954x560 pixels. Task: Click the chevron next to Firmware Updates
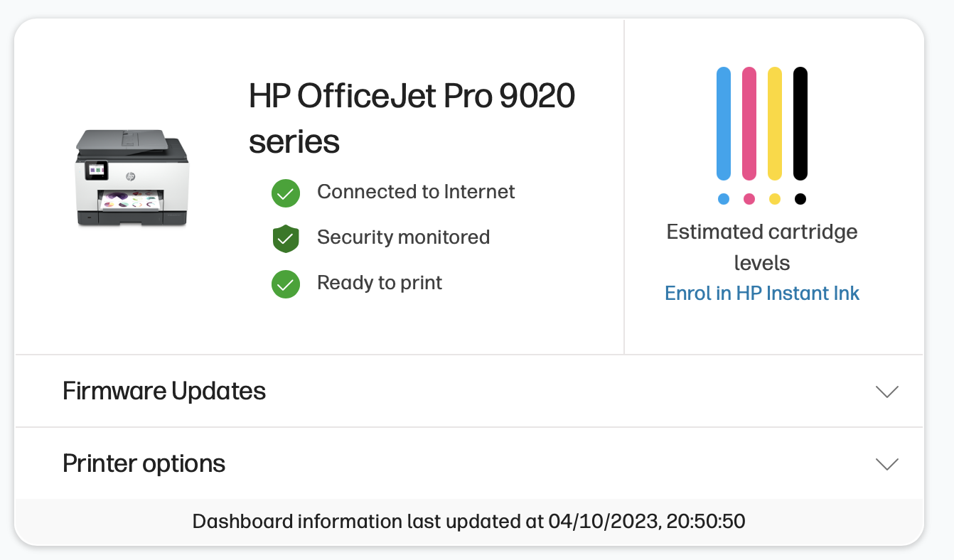(x=886, y=391)
